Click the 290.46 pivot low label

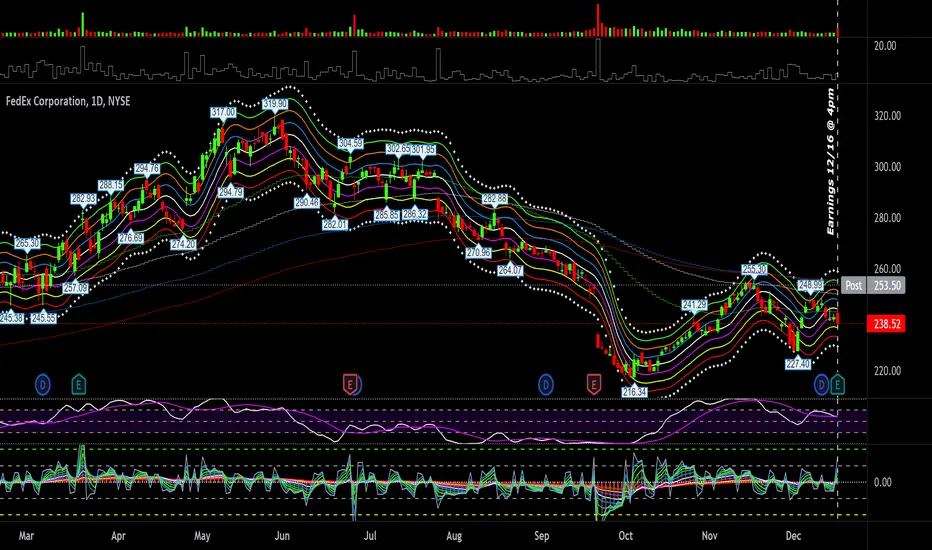(x=307, y=203)
